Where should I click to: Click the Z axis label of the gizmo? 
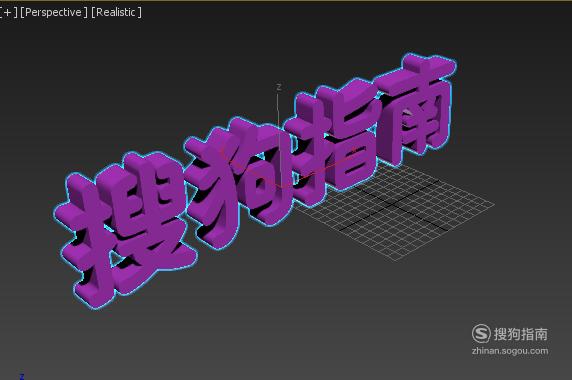pyautogui.click(x=279, y=87)
